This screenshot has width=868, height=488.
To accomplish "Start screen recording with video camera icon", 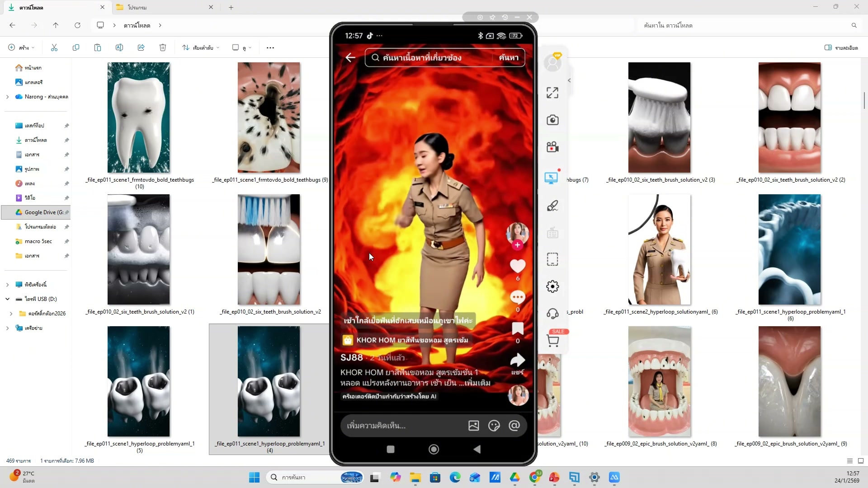I will pos(552,147).
